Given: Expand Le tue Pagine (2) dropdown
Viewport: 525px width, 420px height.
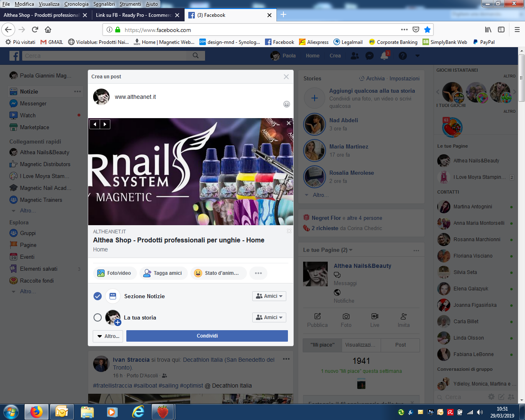Looking at the screenshot, I should click(328, 250).
